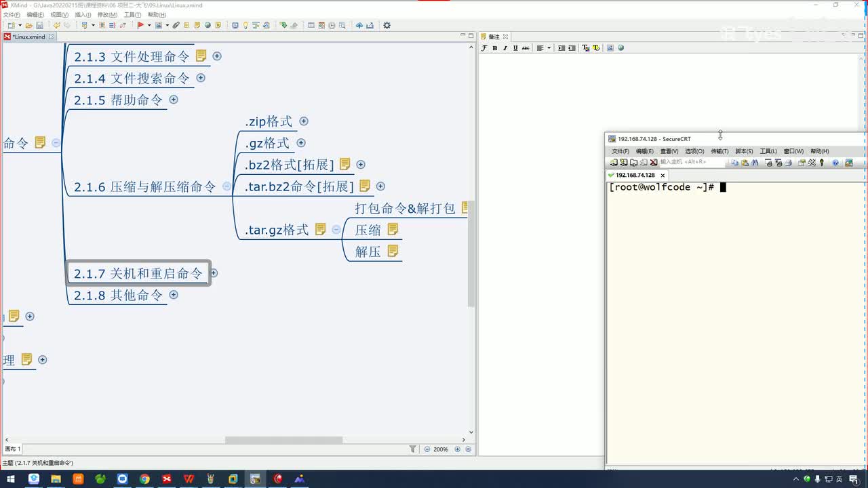Click the upload cloud icon in XMind toolbar
Image resolution: width=868 pixels, height=488 pixels.
359,25
